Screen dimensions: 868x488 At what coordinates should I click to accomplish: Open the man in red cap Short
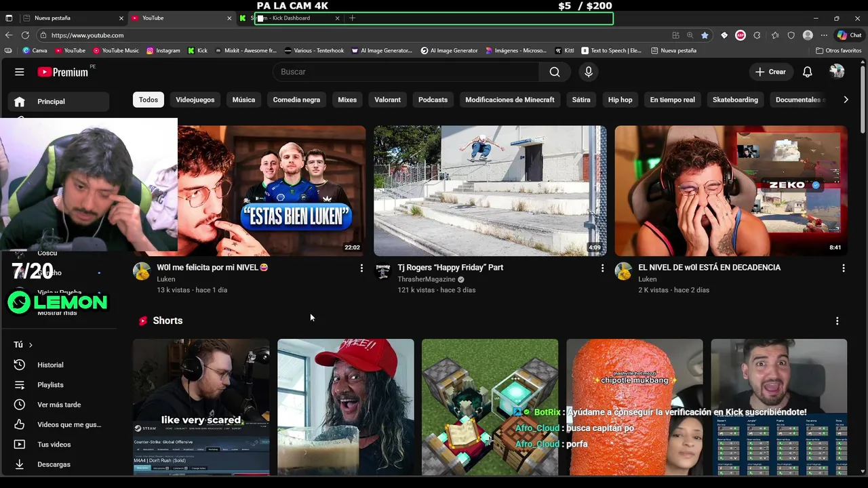pos(346,407)
